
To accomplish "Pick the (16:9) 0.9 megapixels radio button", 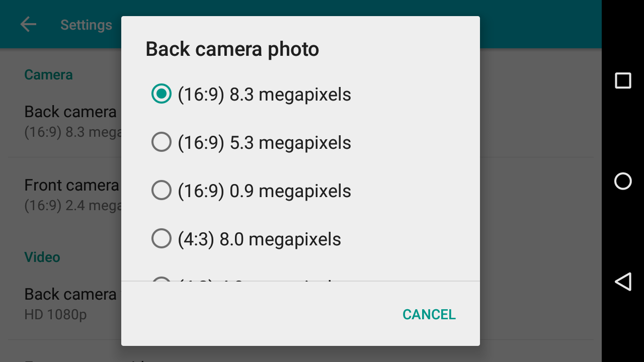I will click(x=162, y=191).
